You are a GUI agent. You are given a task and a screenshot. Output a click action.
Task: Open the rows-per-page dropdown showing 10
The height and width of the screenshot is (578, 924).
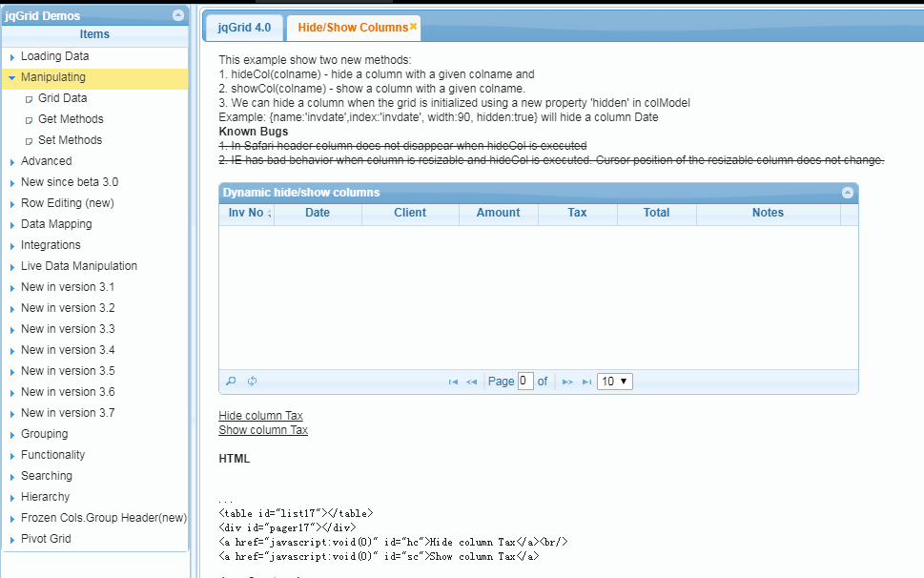[615, 382]
